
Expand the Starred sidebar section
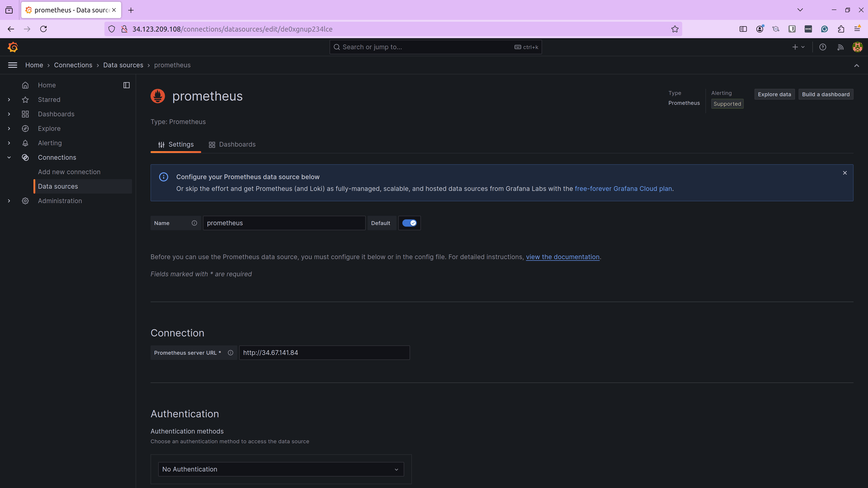point(9,100)
